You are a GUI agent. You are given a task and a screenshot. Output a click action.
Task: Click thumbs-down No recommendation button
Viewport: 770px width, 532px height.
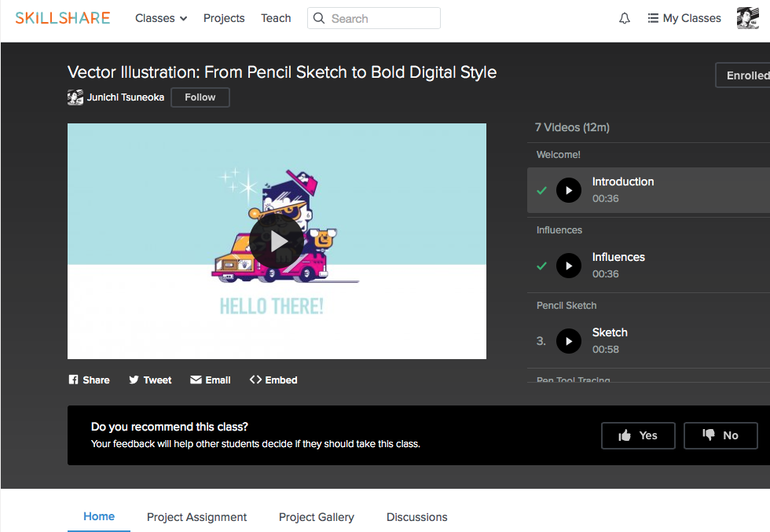tap(720, 435)
